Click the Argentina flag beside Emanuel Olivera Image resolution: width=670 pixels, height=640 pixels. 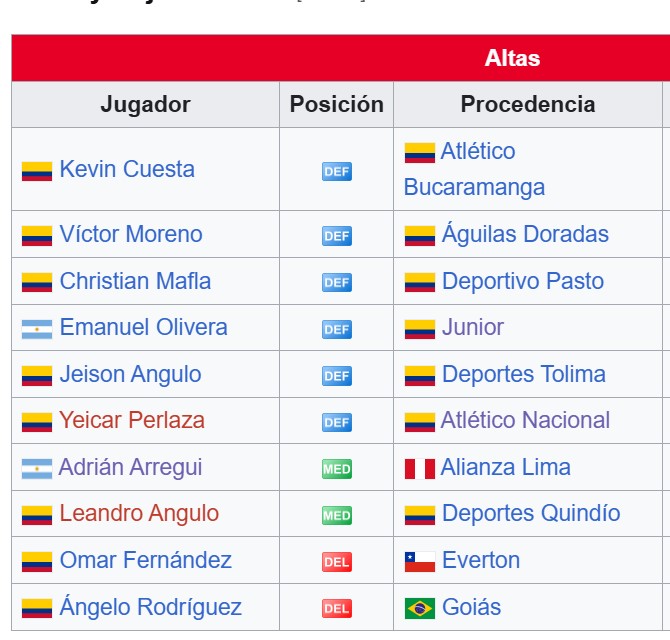click(x=37, y=329)
